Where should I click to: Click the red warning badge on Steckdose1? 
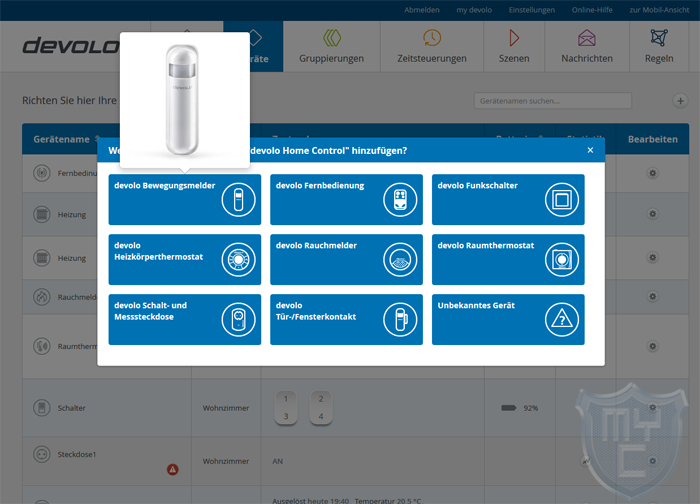172,469
